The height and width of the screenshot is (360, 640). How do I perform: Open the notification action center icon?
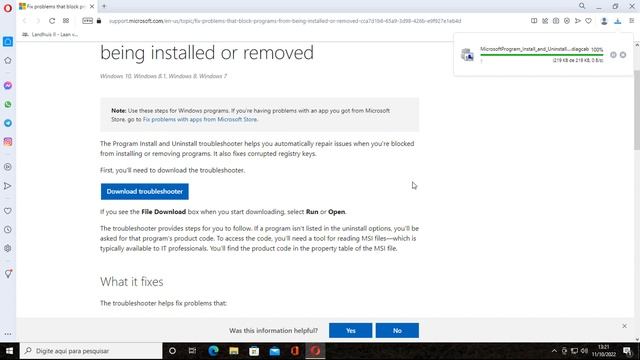627,351
